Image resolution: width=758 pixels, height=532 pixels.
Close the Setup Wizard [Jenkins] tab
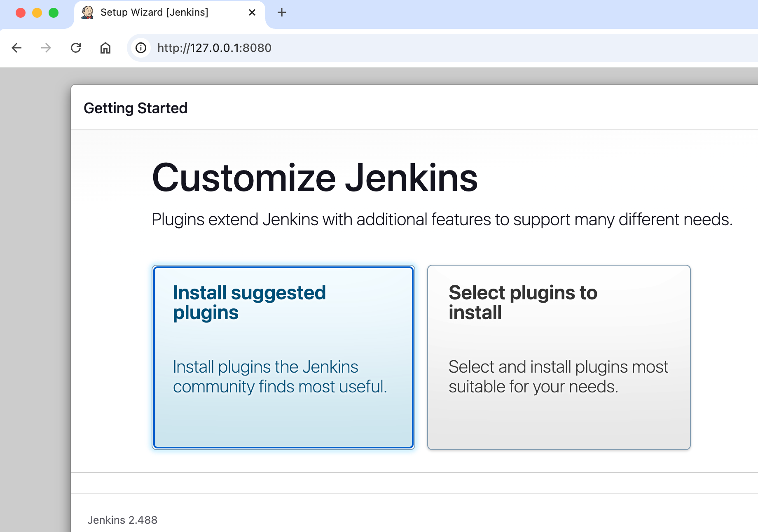pyautogui.click(x=252, y=12)
